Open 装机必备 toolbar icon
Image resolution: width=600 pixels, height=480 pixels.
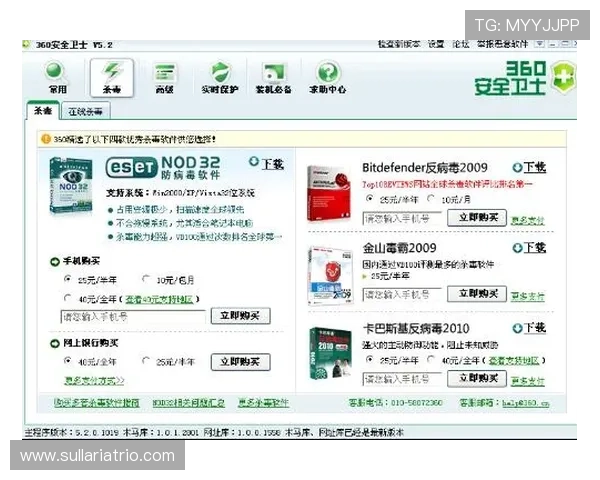[274, 78]
